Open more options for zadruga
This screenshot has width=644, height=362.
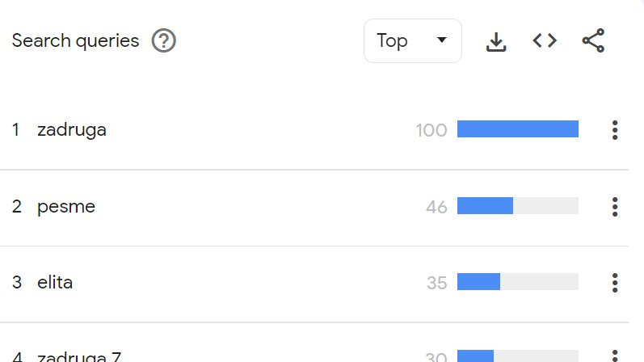coord(615,130)
